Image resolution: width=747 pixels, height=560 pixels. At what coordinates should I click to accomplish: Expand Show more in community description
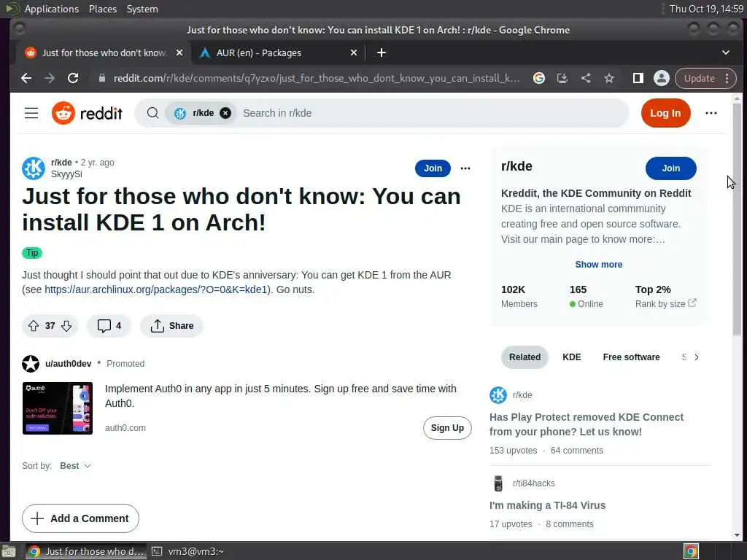[x=598, y=264]
